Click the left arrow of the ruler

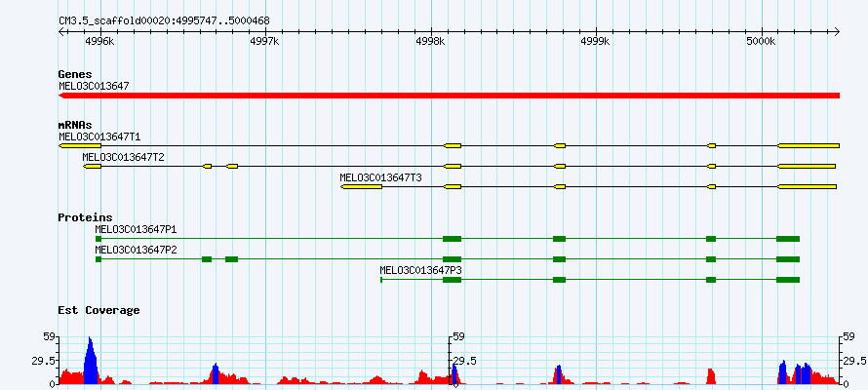61,31
